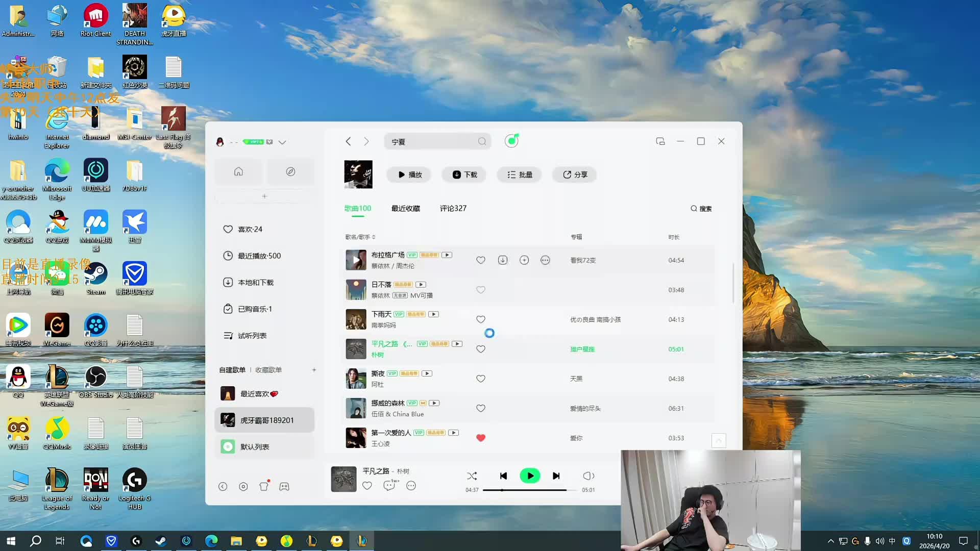Click the playback progress bar
The width and height of the screenshot is (980, 551).
[x=531, y=490]
